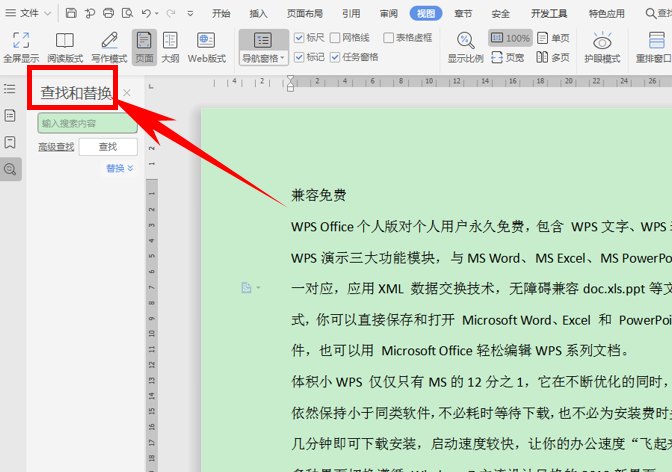672x472 pixels.
Task: Open the Home (开始) tab
Action: (221, 14)
